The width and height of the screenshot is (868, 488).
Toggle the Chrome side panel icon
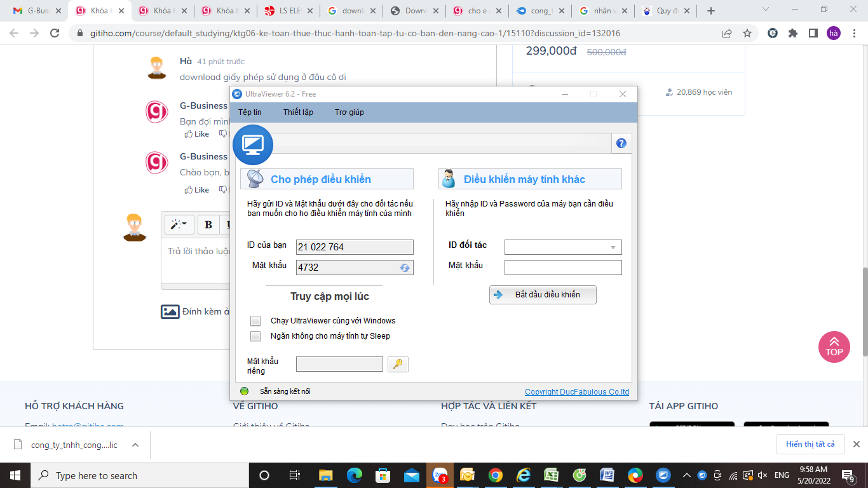click(x=813, y=33)
